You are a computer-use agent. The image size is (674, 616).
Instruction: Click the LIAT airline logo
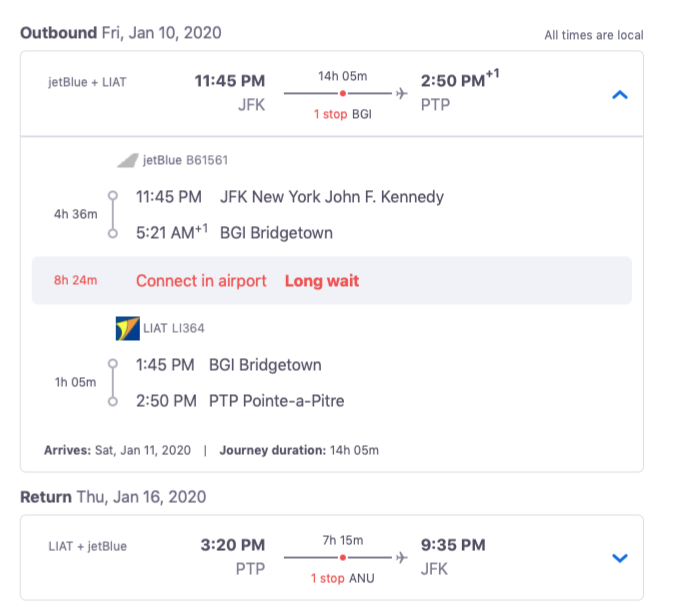128,328
